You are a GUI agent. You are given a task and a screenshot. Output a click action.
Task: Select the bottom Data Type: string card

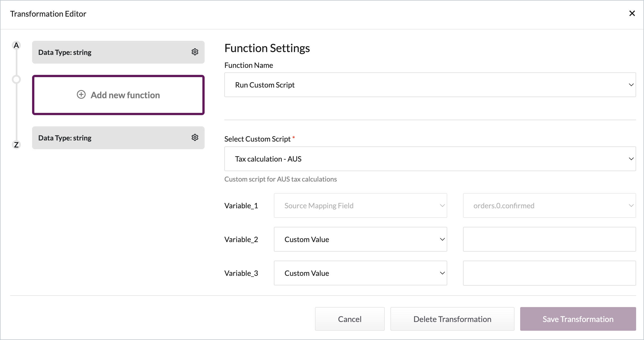tap(113, 138)
